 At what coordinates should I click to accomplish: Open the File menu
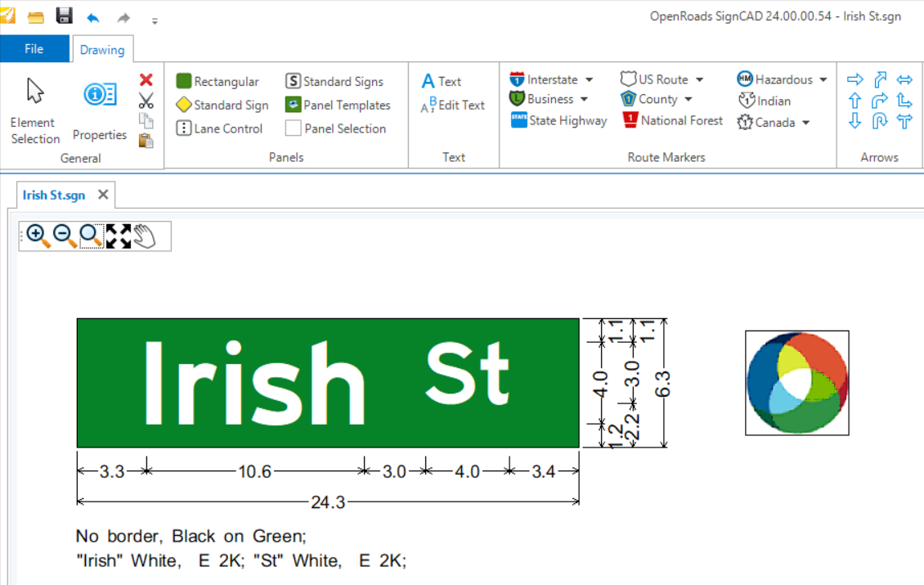(x=34, y=49)
